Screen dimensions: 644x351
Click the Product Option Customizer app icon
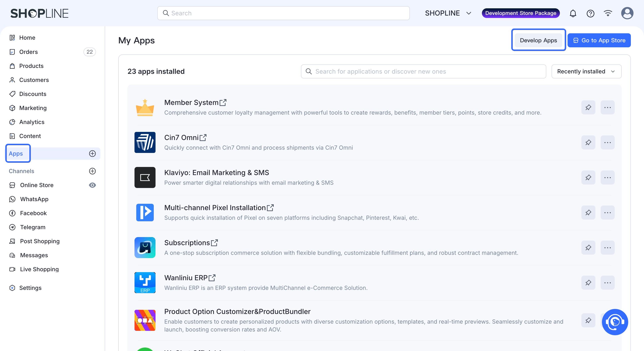[x=145, y=320]
